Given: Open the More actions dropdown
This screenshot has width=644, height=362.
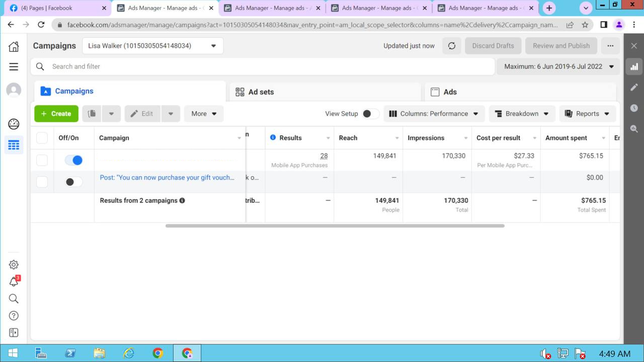Looking at the screenshot, I should pos(204,114).
